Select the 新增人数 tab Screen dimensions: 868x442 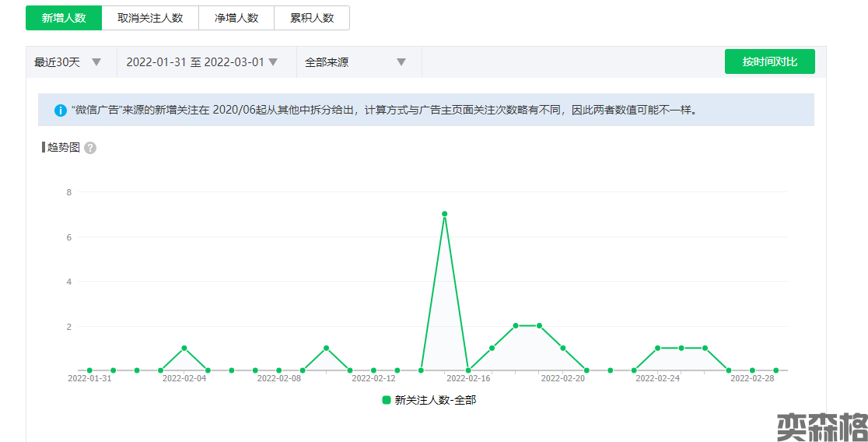64,18
